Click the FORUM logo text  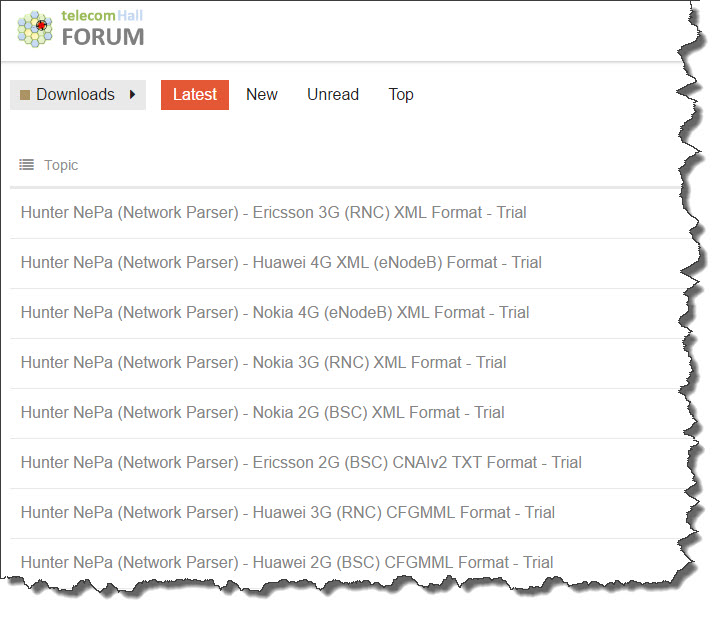click(x=103, y=37)
